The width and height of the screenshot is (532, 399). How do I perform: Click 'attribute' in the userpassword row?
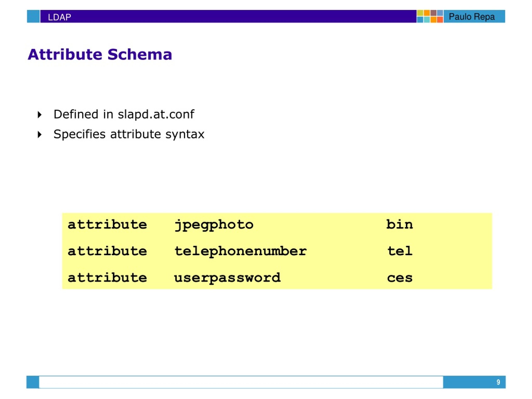pyautogui.click(x=107, y=277)
